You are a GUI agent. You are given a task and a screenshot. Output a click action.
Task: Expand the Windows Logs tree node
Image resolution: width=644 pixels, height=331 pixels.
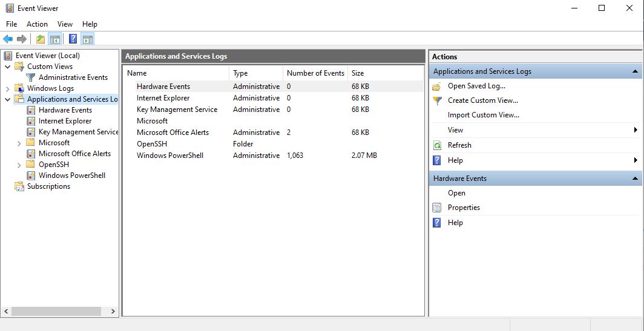click(8, 88)
